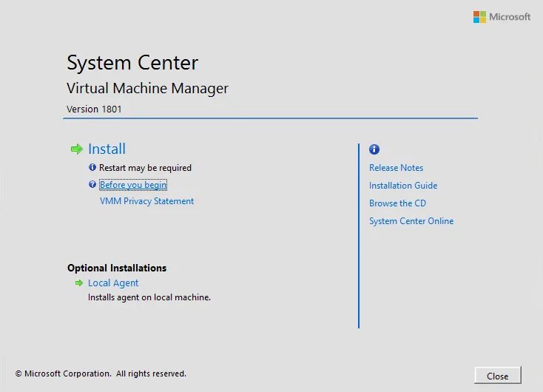The height and width of the screenshot is (392, 543).
Task: Open the VMM Privacy Statement
Action: point(146,201)
